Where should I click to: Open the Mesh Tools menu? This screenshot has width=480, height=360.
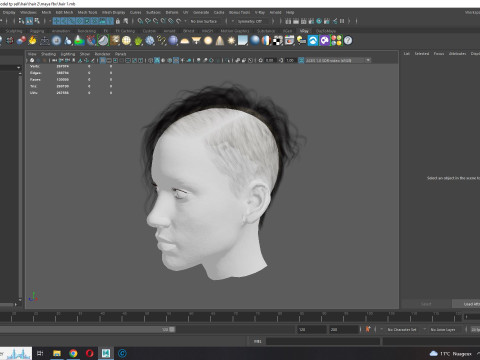[87, 12]
